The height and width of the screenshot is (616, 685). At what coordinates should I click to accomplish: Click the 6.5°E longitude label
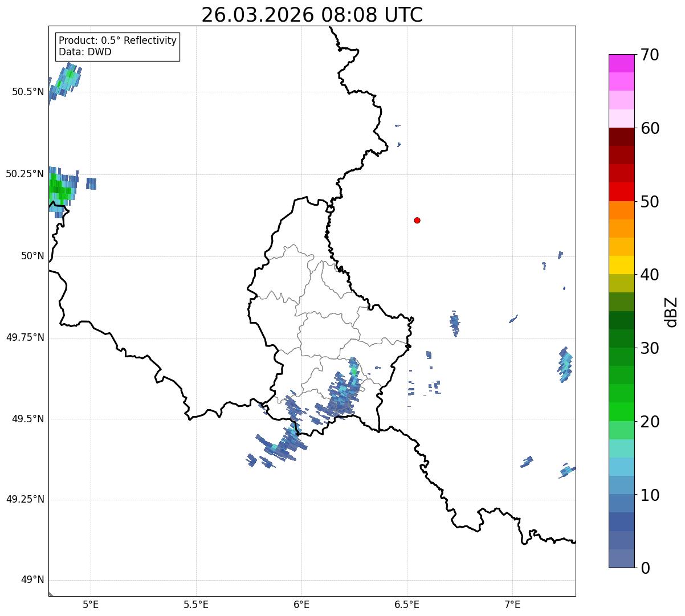407,604
